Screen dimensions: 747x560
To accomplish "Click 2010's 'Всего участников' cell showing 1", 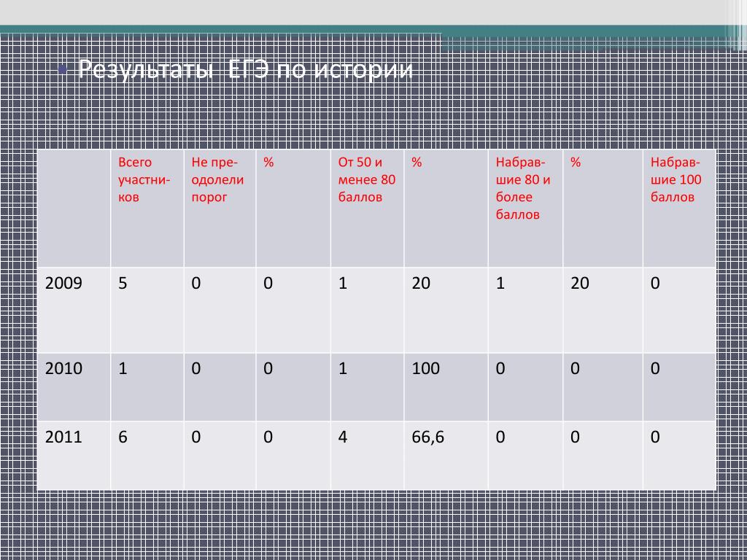I will (147, 387).
